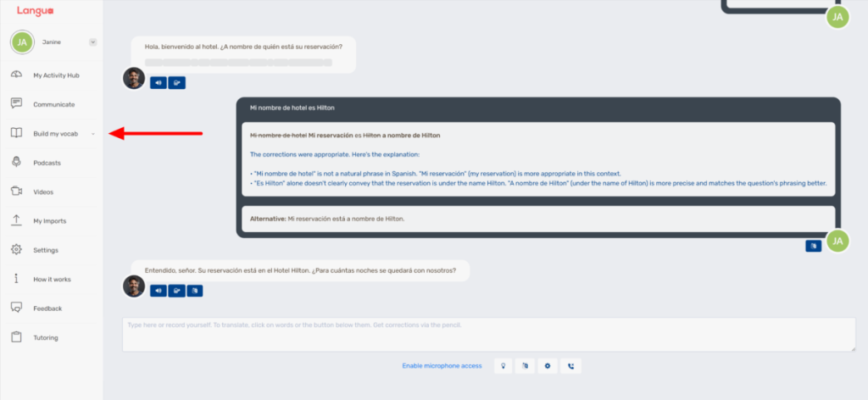Click the phone call mode icon

pyautogui.click(x=570, y=366)
